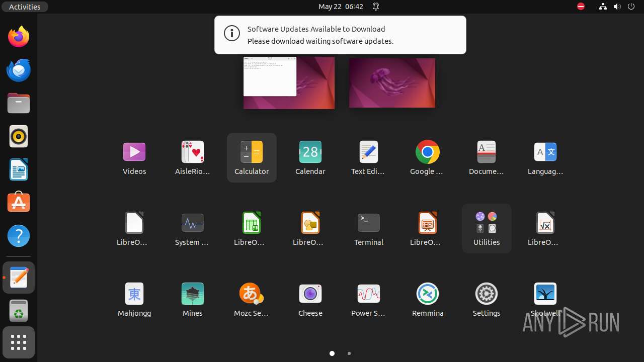This screenshot has width=644, height=362.
Task: Go to second app grid page dot
Action: click(x=349, y=353)
